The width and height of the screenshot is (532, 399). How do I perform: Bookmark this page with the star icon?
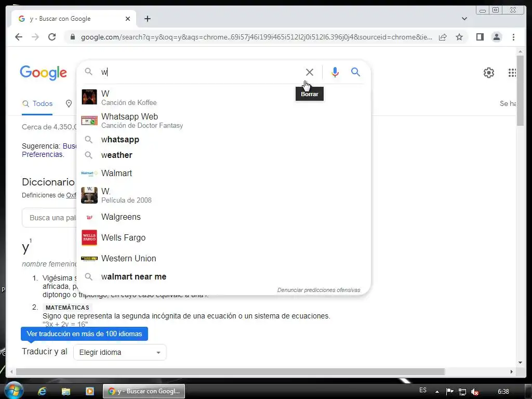[x=459, y=37]
